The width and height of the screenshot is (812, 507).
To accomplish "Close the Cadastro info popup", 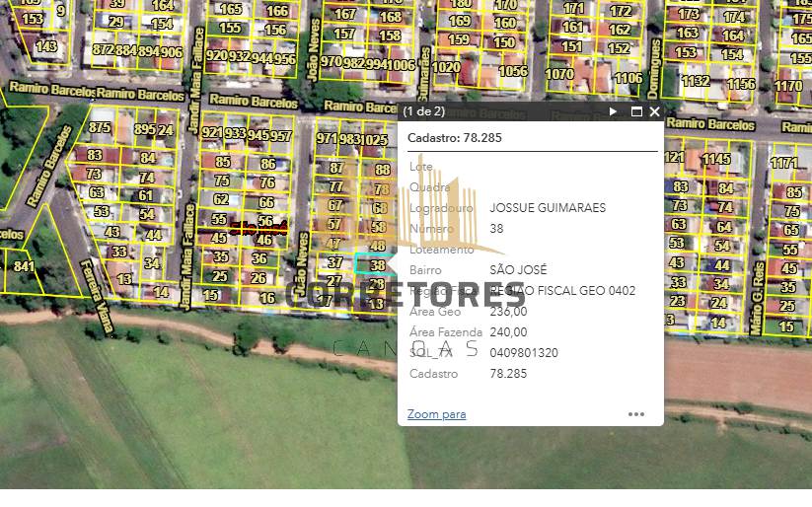I will pyautogui.click(x=654, y=112).
